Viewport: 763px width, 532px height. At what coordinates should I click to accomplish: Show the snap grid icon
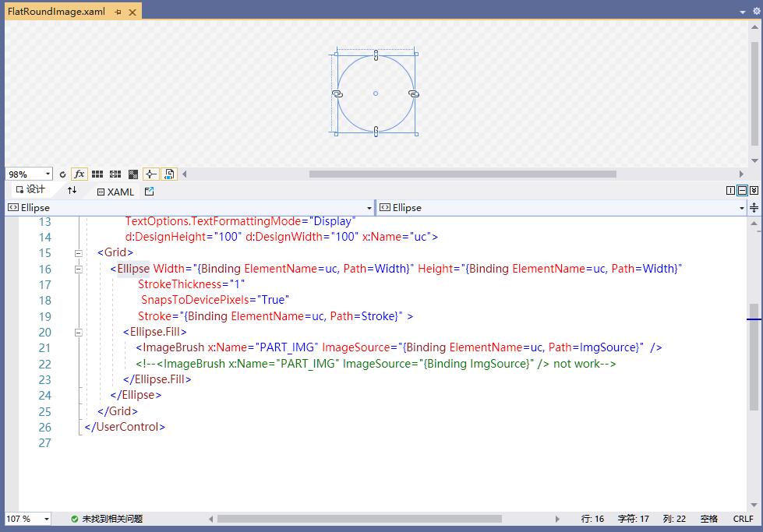coord(97,174)
